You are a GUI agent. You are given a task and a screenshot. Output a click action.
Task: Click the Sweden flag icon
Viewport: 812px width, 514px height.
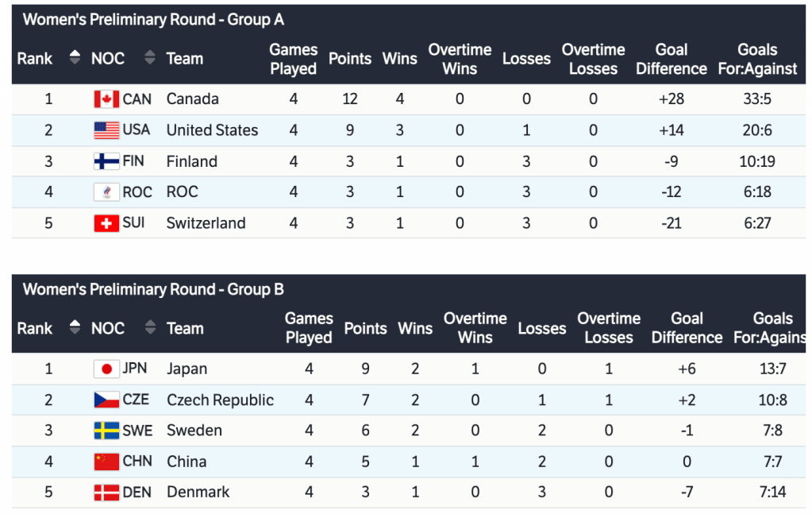coord(106,431)
